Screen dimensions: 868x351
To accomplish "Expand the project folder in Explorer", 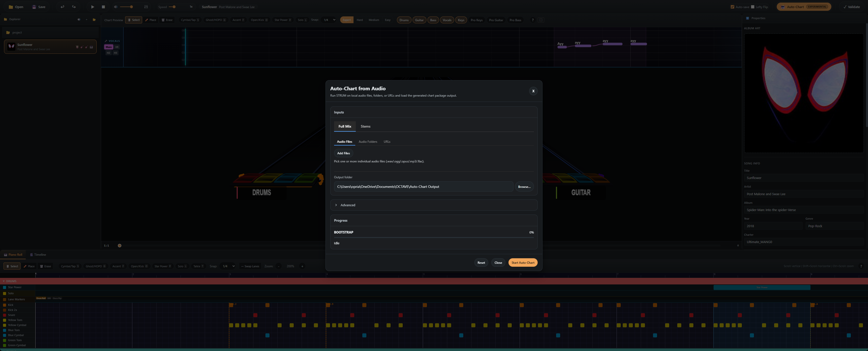I will pyautogui.click(x=50, y=33).
